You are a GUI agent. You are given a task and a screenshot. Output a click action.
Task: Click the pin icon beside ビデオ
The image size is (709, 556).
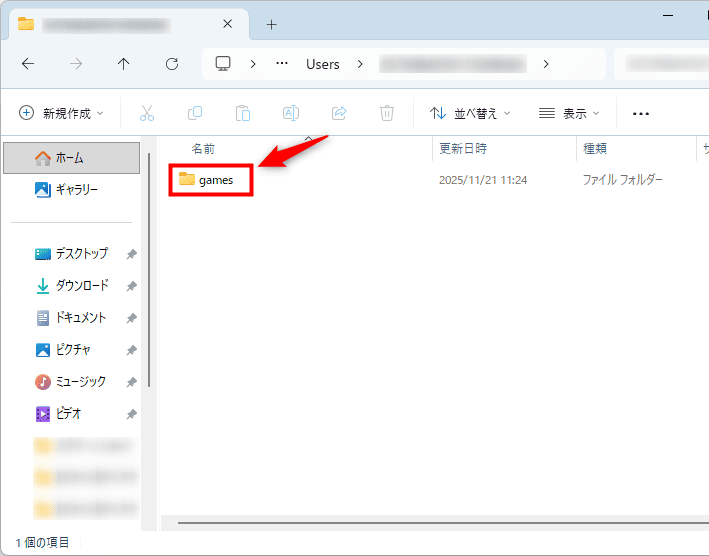[131, 414]
